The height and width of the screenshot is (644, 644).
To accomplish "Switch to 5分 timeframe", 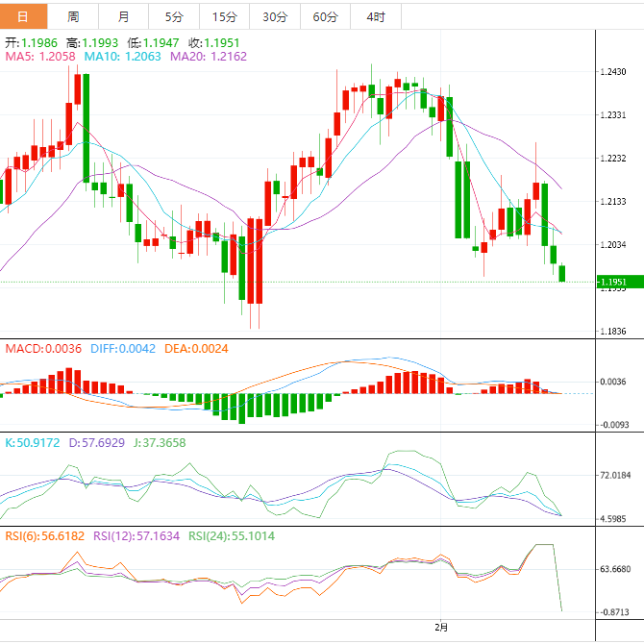I will [174, 16].
